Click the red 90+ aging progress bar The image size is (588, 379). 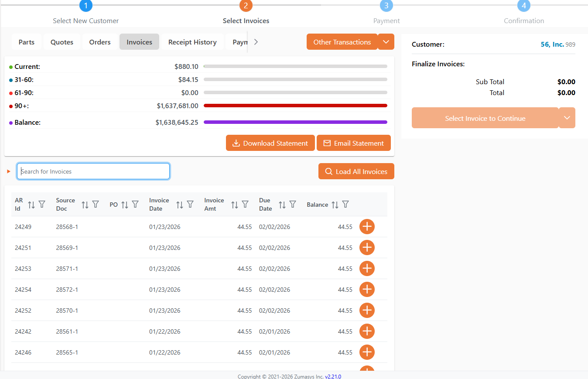[x=296, y=106]
